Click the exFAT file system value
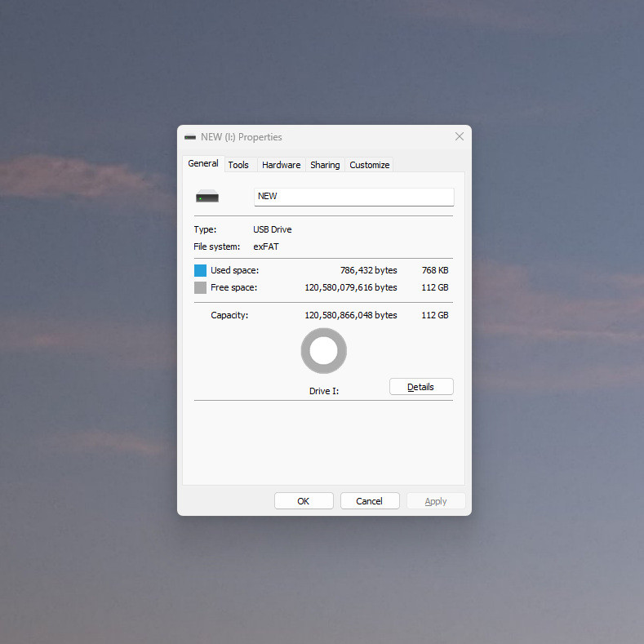The image size is (644, 644). click(266, 246)
